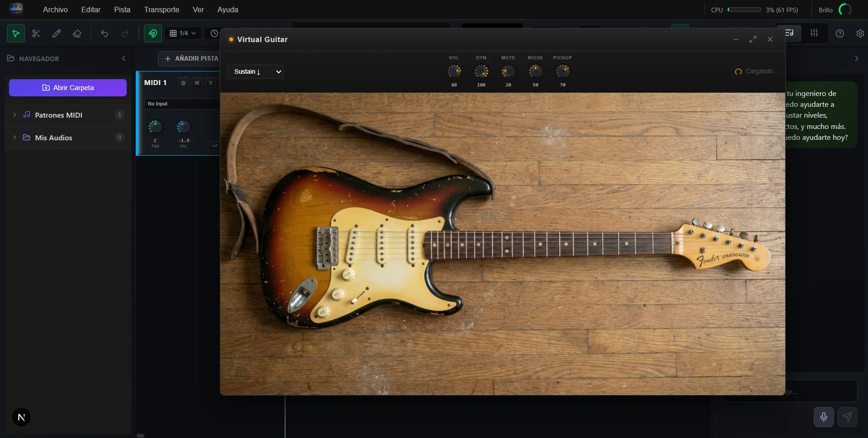This screenshot has height=438, width=868.
Task: Select the pencil draw tool
Action: coord(57,33)
